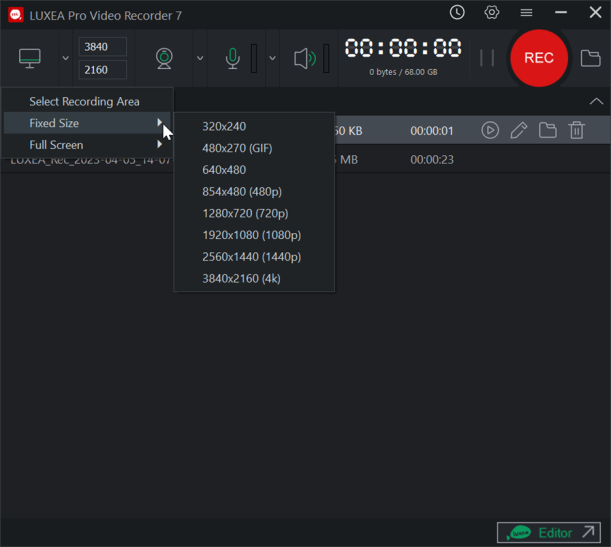This screenshot has width=611, height=547.
Task: Click the LUXEA app logo in title bar
Action: tap(16, 15)
